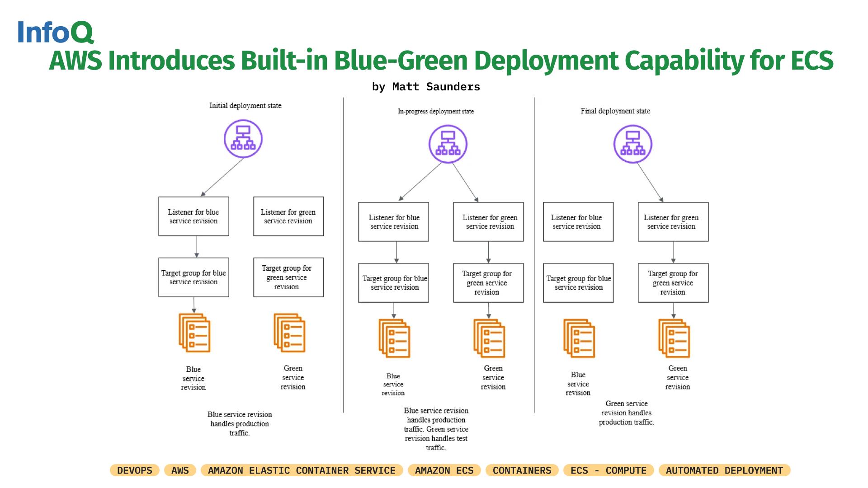Click the load balancer icon under Final deployment state
This screenshot has height=488, width=868.
[633, 144]
